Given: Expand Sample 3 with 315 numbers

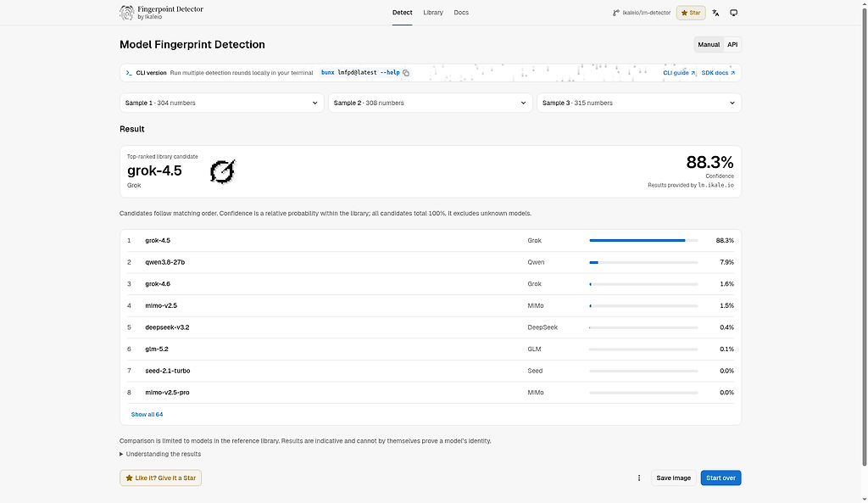Looking at the screenshot, I should [639, 103].
